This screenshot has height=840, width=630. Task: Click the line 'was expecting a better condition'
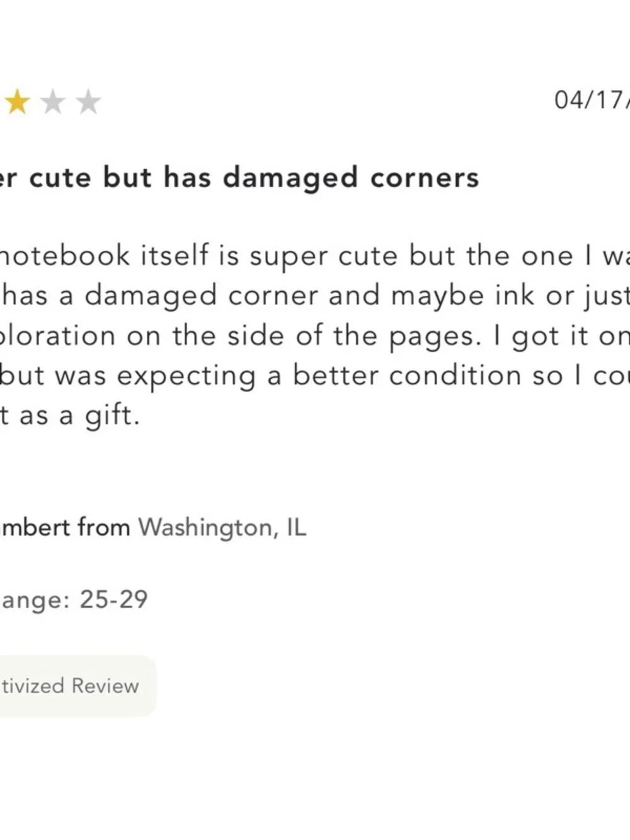click(x=315, y=376)
